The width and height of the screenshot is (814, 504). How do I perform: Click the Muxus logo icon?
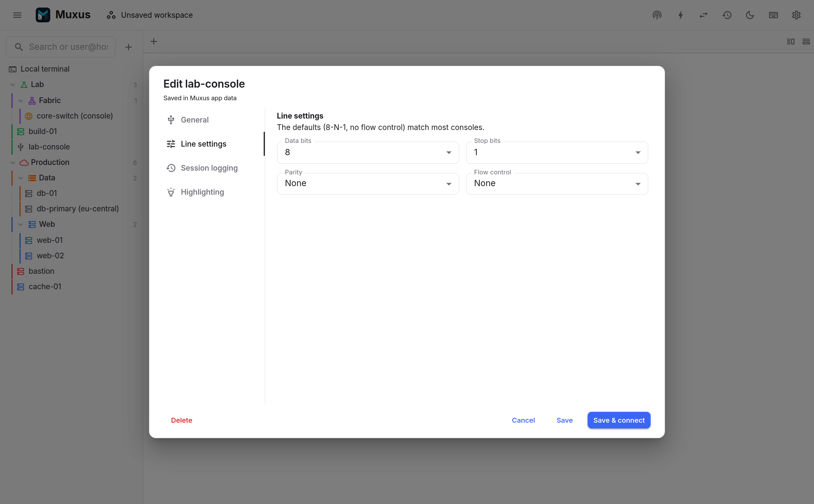point(43,15)
